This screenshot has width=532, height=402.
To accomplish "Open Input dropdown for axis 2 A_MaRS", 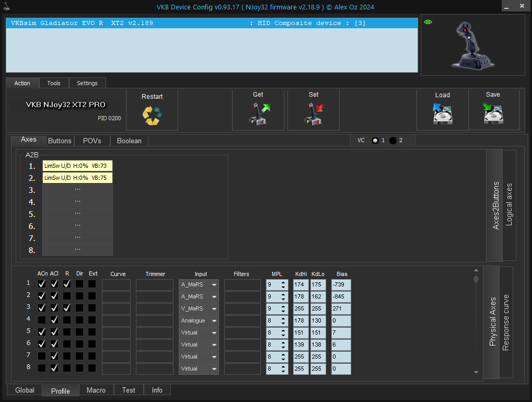I will coord(199,297).
